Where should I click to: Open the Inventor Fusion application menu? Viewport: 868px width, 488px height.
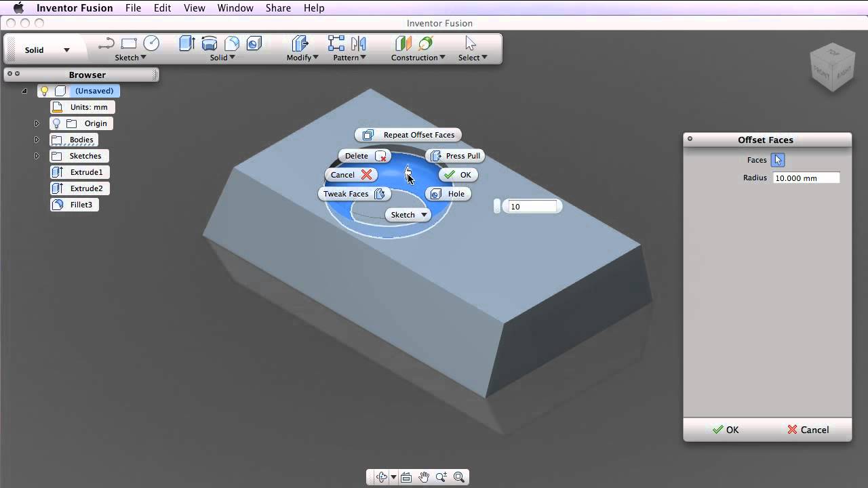point(75,8)
